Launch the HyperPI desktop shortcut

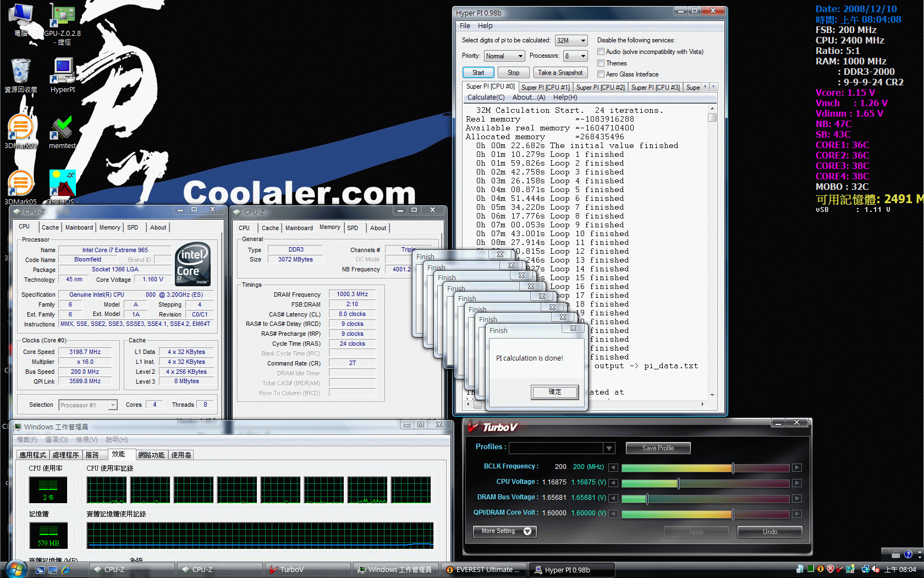click(63, 75)
